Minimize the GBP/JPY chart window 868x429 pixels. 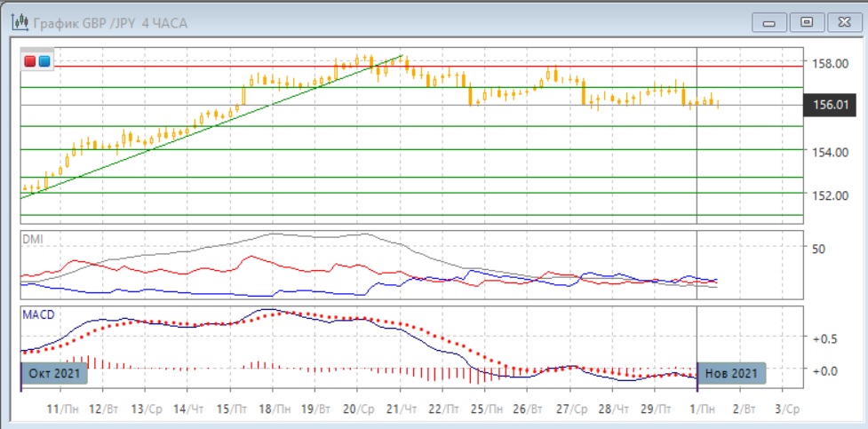coord(771,21)
